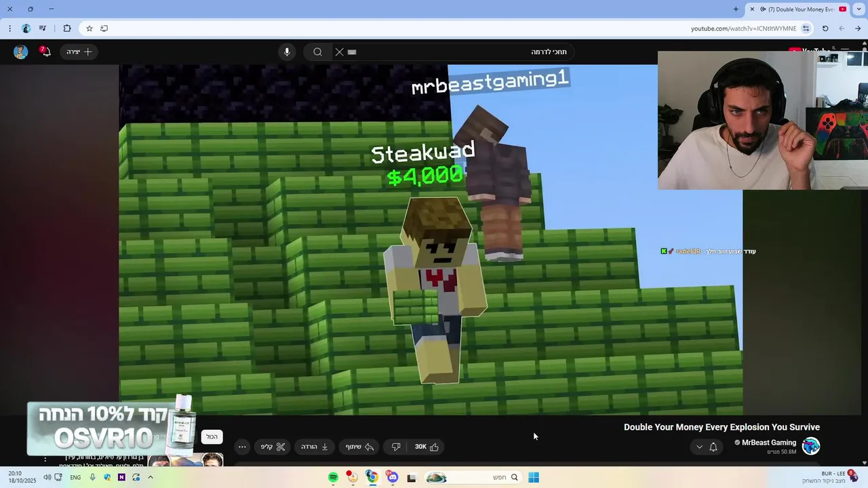868x488 pixels.
Task: Open Windows Start button
Action: (534, 477)
